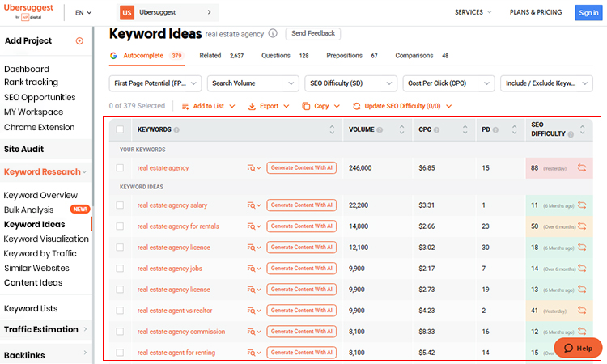Image resolution: width=607 pixels, height=364 pixels.
Task: Check the box for real estate agency license
Action: (x=120, y=290)
